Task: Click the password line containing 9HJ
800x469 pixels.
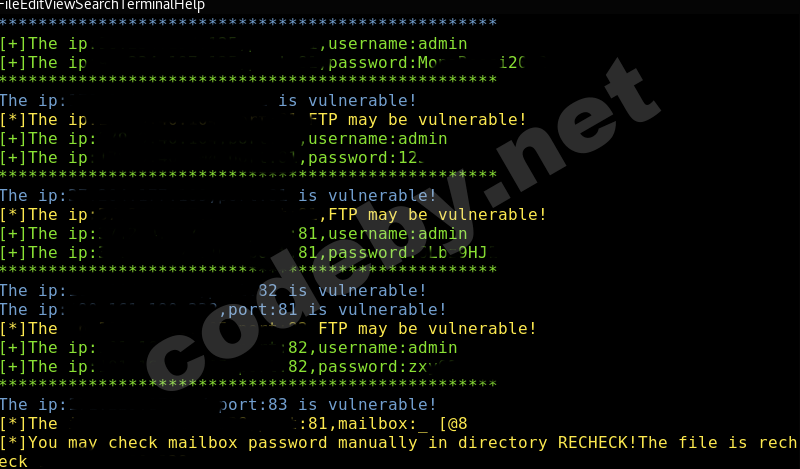Action: tap(400, 252)
